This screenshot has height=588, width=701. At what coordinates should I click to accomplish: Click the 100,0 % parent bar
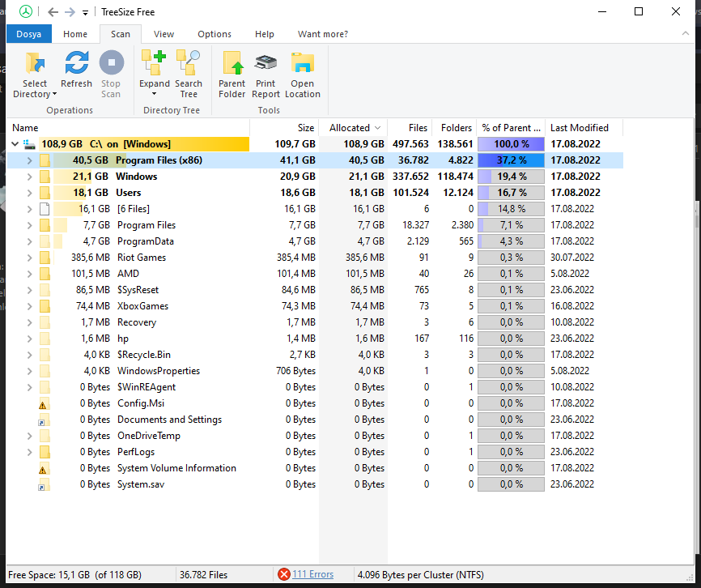511,144
